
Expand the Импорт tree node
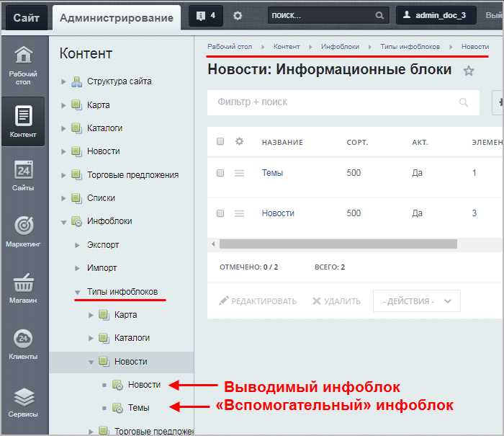coord(77,268)
